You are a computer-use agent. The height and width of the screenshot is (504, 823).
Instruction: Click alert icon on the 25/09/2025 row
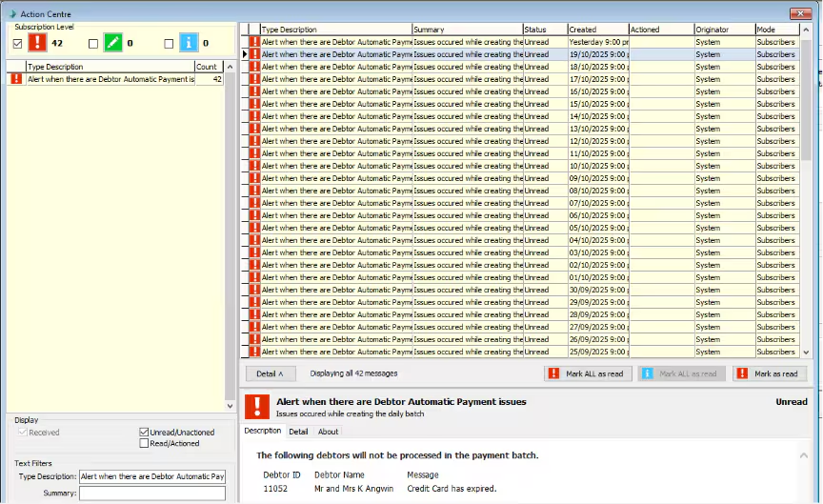click(254, 352)
